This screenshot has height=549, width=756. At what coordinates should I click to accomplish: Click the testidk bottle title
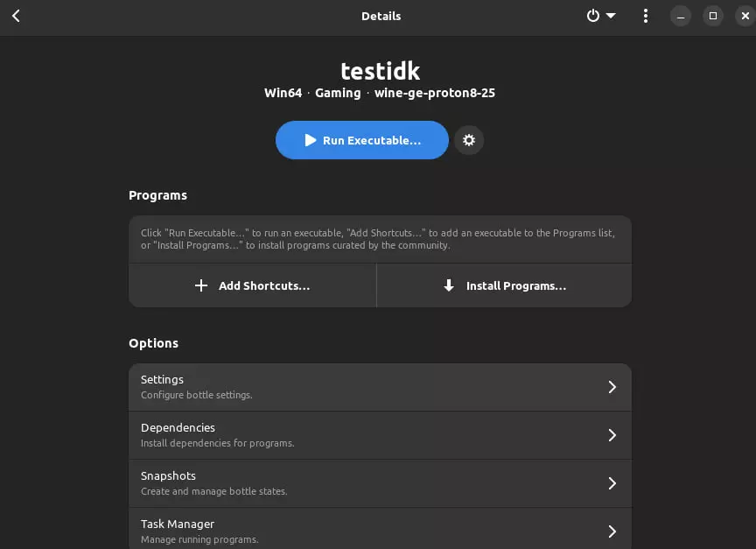380,70
